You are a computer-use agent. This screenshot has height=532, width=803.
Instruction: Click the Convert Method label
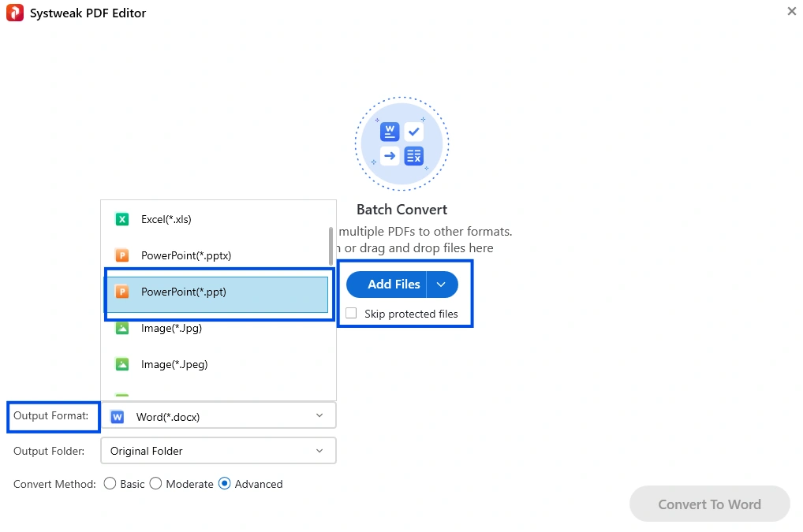point(54,484)
